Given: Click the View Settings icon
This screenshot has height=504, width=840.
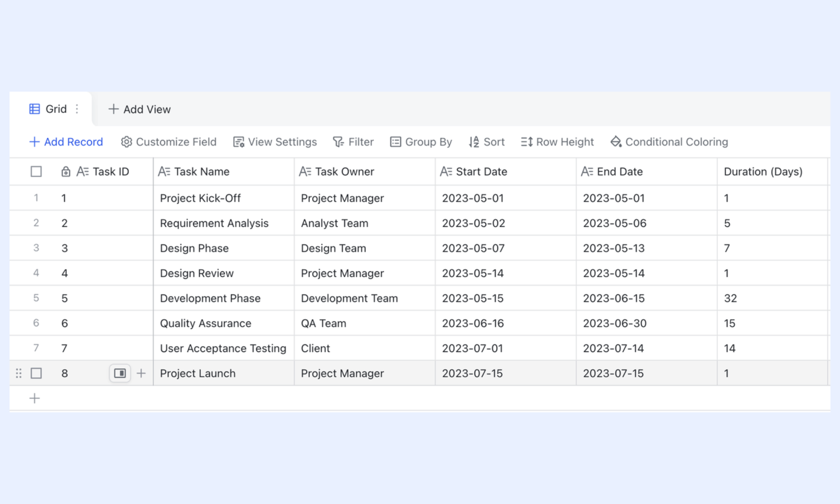Looking at the screenshot, I should pyautogui.click(x=239, y=142).
